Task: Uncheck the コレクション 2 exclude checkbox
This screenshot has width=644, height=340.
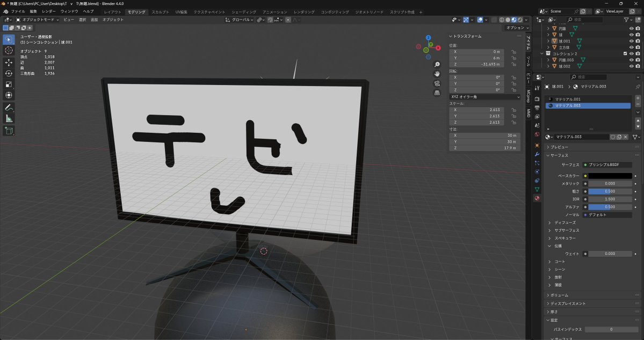Action: pos(626,54)
